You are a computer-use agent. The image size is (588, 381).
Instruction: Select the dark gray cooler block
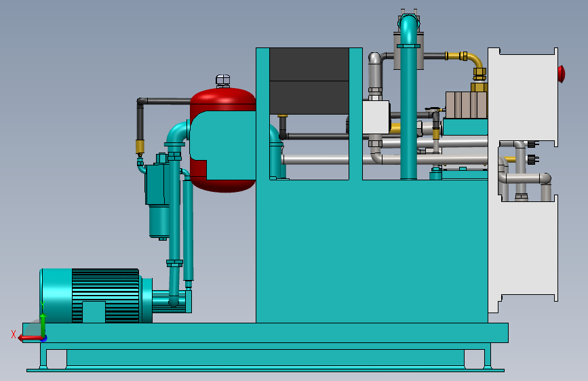pyautogui.click(x=309, y=81)
